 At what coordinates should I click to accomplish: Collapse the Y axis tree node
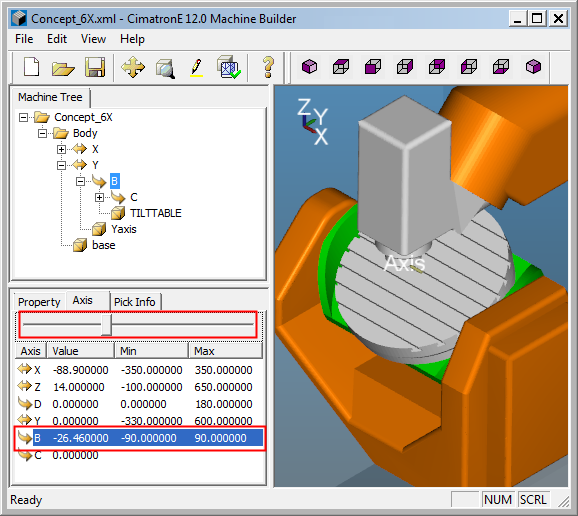pyautogui.click(x=62, y=165)
